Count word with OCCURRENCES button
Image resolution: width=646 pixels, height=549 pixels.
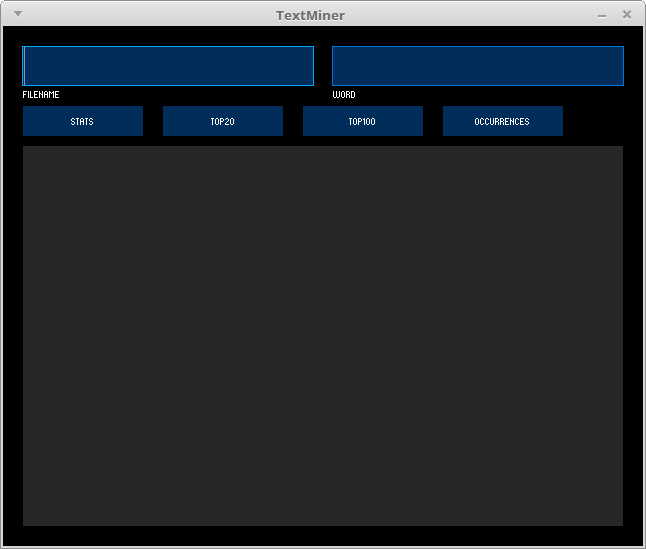pyautogui.click(x=503, y=121)
